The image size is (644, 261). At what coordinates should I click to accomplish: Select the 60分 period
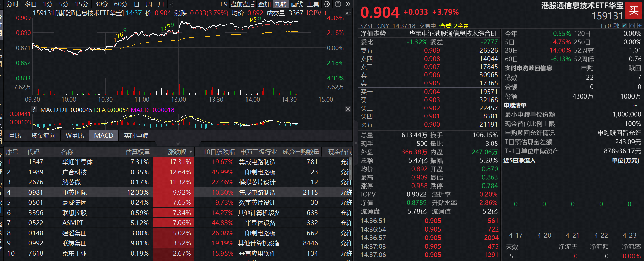click(x=121, y=4)
